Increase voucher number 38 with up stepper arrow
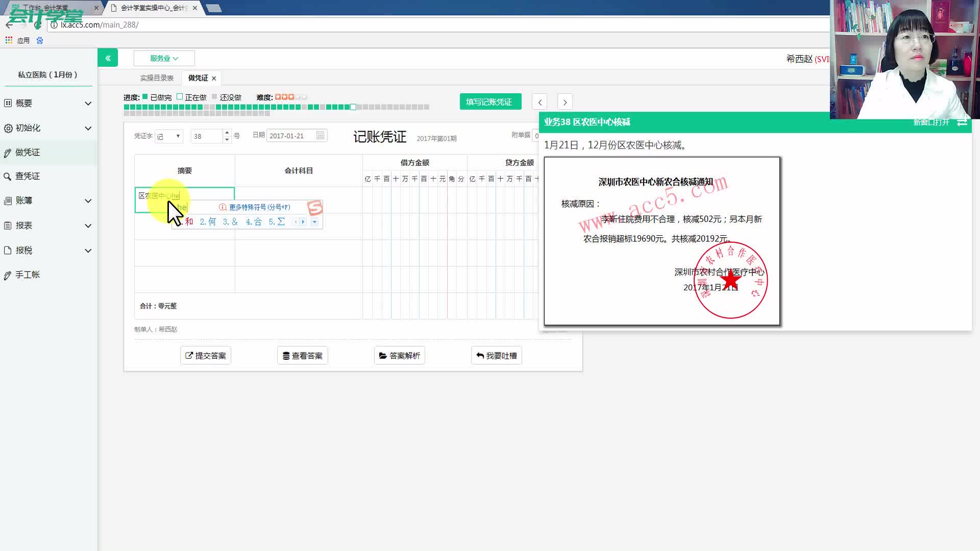Image resolution: width=980 pixels, height=551 pixels. click(x=227, y=133)
